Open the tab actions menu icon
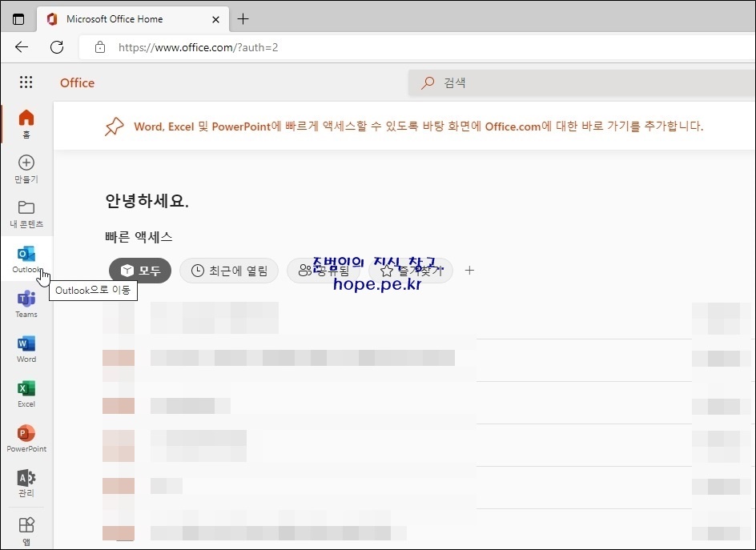This screenshot has width=756, height=550. (x=18, y=19)
